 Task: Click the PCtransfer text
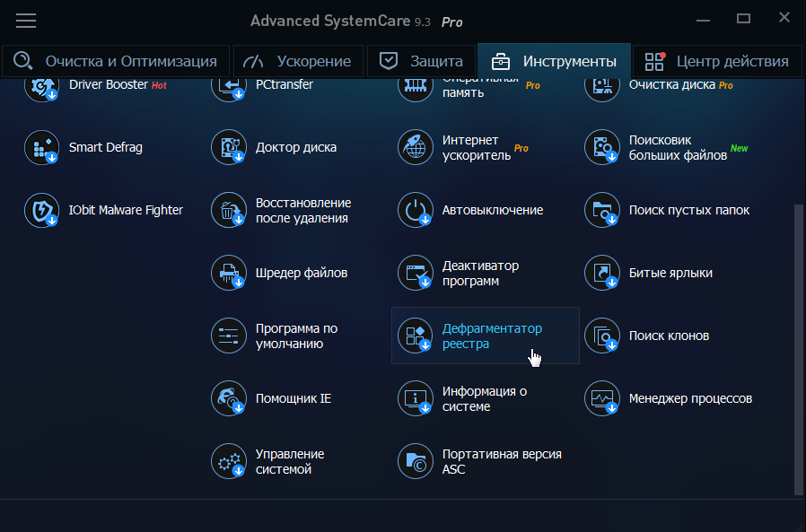click(285, 85)
